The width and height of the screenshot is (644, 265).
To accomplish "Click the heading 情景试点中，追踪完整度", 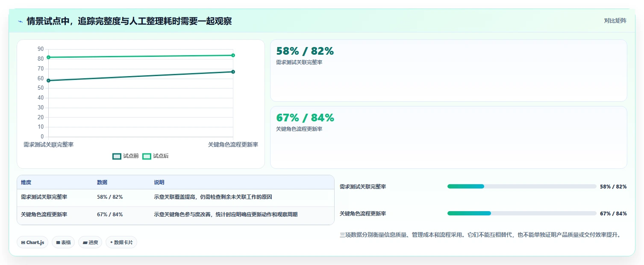I will (129, 21).
